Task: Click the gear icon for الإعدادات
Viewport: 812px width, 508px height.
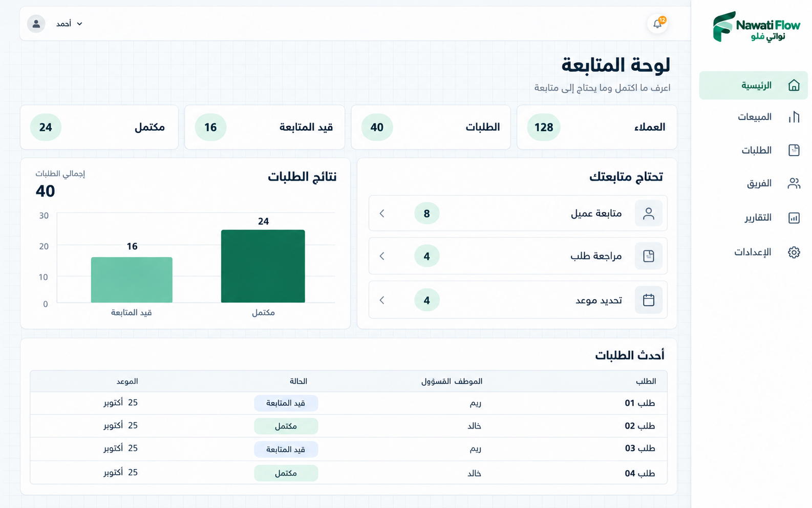Action: pos(794,252)
